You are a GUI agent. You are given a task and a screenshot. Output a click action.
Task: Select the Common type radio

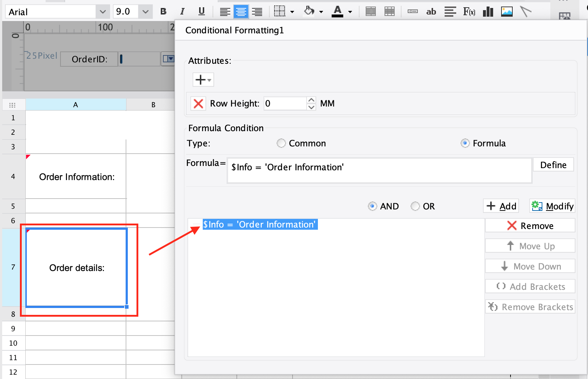(x=281, y=143)
